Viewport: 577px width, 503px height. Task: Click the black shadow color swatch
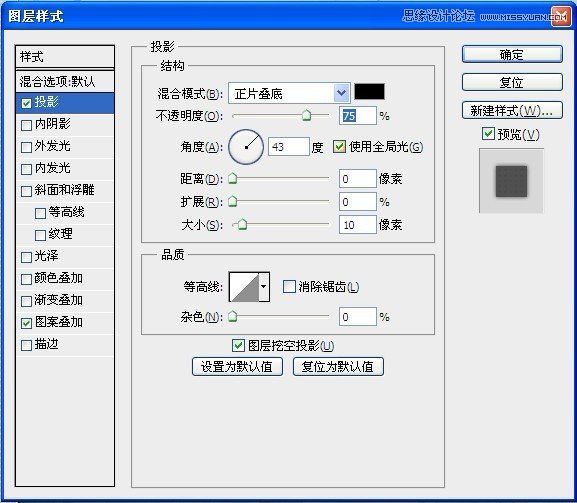(x=369, y=92)
